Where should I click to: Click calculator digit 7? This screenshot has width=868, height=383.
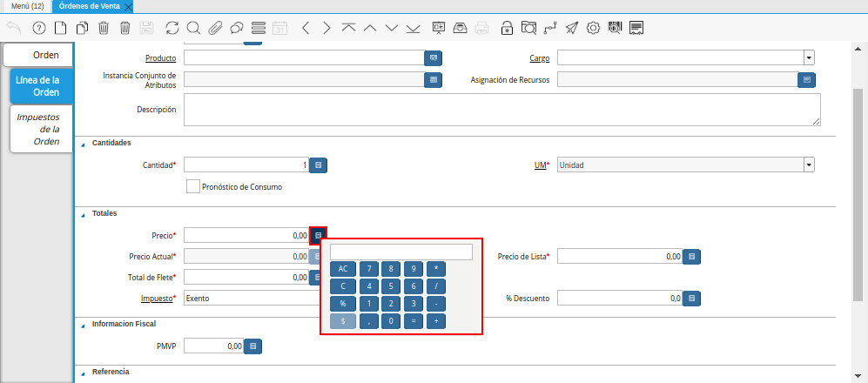click(369, 268)
